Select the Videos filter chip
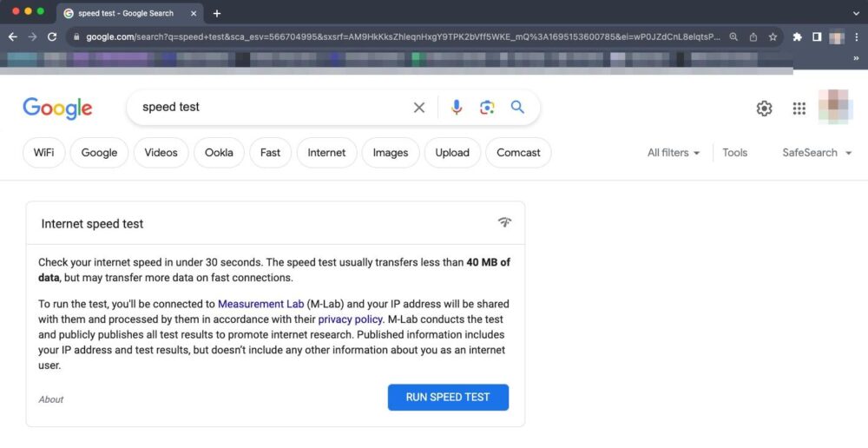This screenshot has height=448, width=868. coord(161,153)
